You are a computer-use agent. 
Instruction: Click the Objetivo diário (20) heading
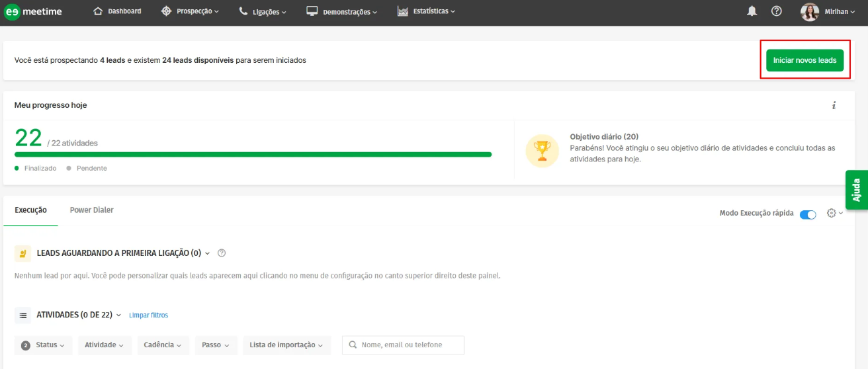click(603, 137)
